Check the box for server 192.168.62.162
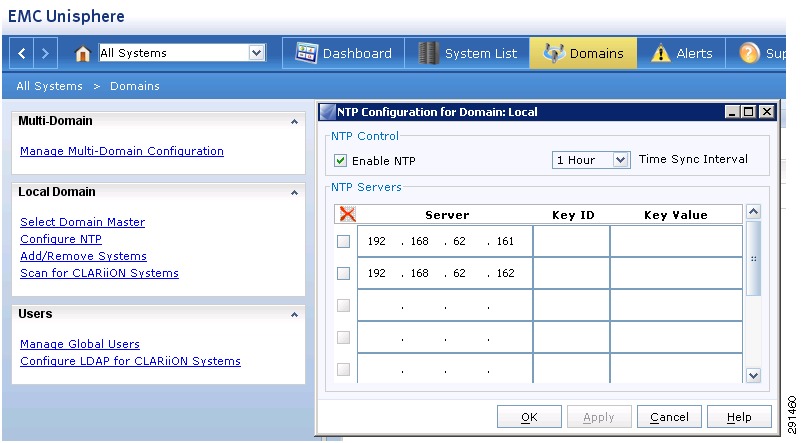The height and width of the screenshot is (443, 802). [x=343, y=273]
